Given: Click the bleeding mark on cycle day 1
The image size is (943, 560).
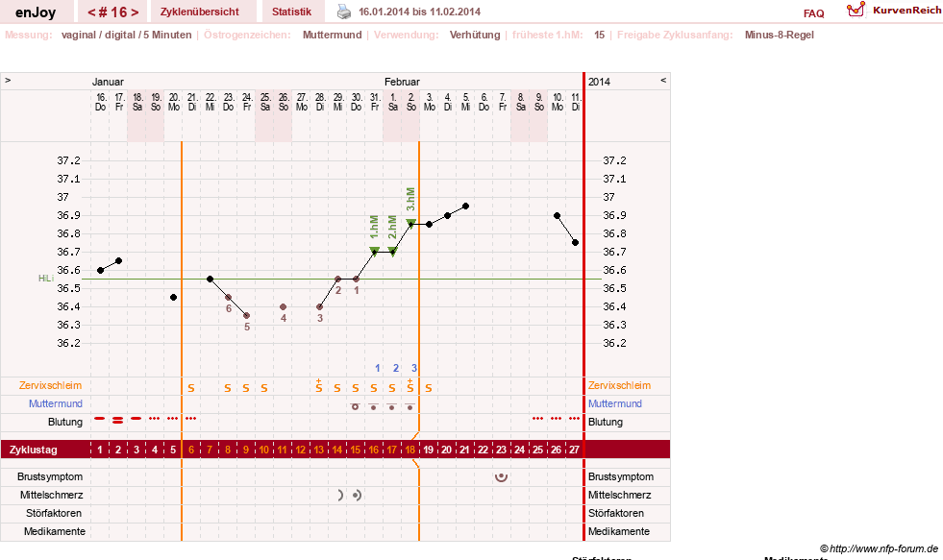Looking at the screenshot, I should 100,418.
